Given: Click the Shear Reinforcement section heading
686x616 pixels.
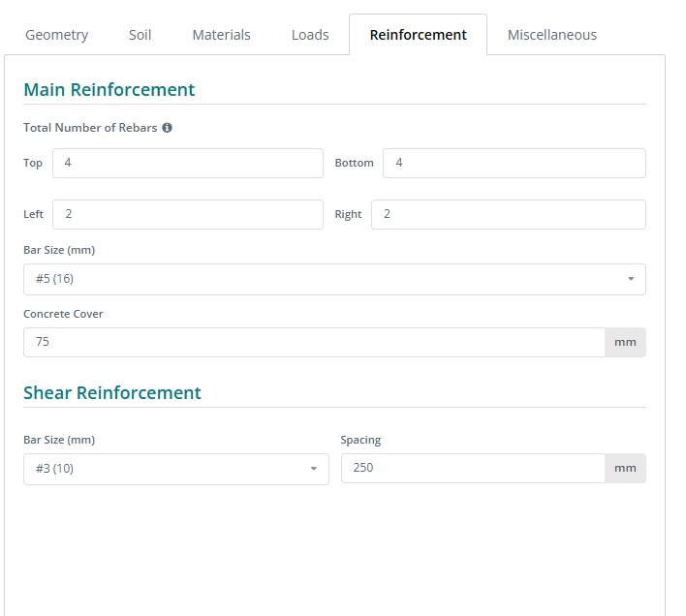Looking at the screenshot, I should (x=112, y=392).
